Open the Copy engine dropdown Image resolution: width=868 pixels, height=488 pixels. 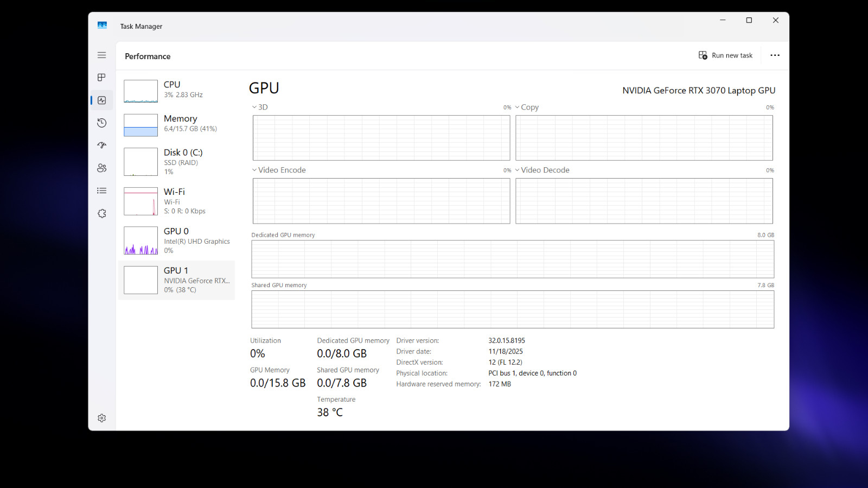(527, 107)
